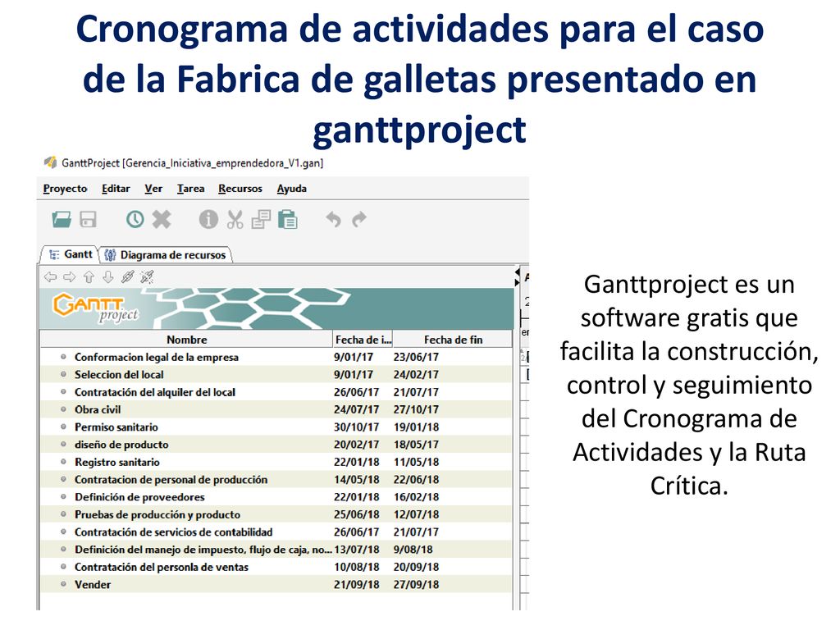
Task: Indent task with right arrow icon
Action: pos(70,277)
